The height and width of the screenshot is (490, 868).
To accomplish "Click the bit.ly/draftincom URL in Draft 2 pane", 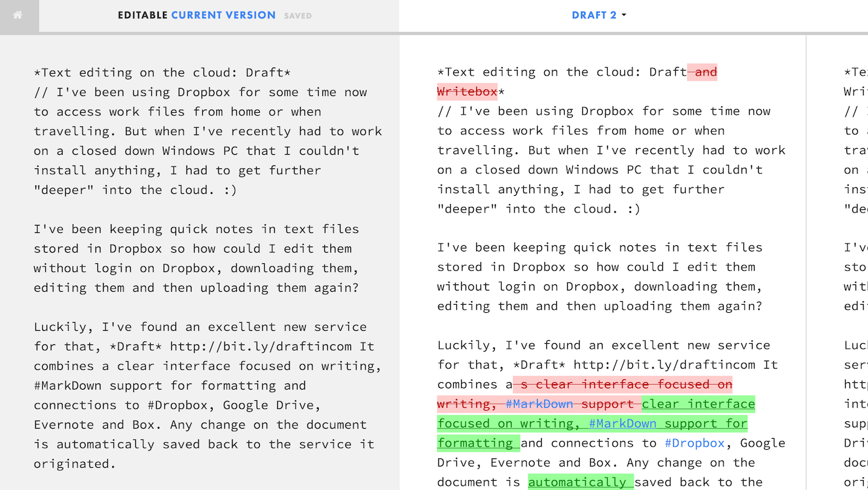I will pyautogui.click(x=664, y=365).
